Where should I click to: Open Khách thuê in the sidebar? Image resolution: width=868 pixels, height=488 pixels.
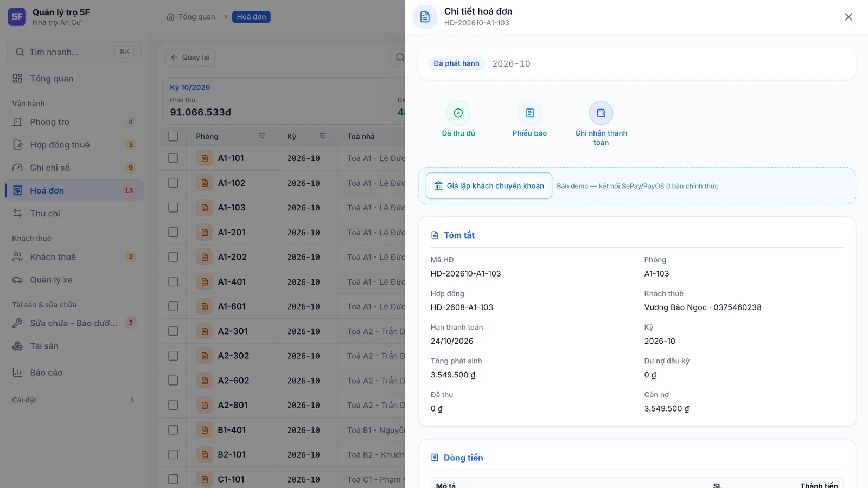point(74,257)
